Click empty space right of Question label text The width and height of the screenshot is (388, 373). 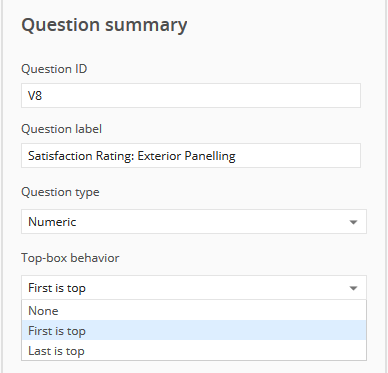tap(297, 156)
